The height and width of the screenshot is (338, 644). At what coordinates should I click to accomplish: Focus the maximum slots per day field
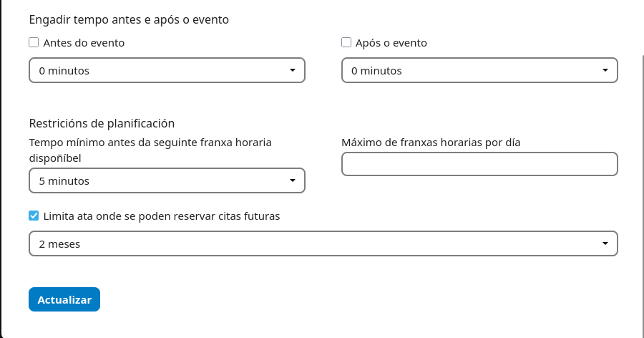pos(479,164)
